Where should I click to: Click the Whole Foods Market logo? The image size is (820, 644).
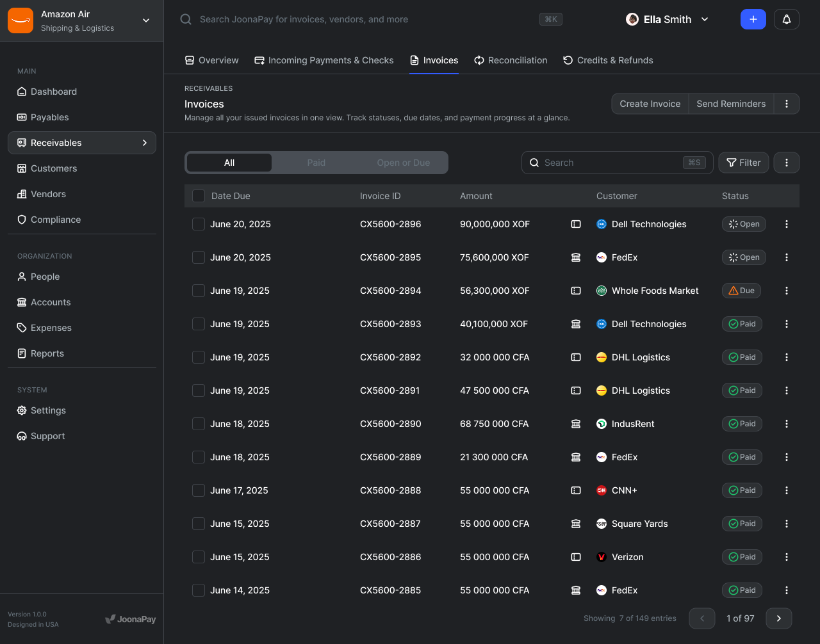(602, 291)
